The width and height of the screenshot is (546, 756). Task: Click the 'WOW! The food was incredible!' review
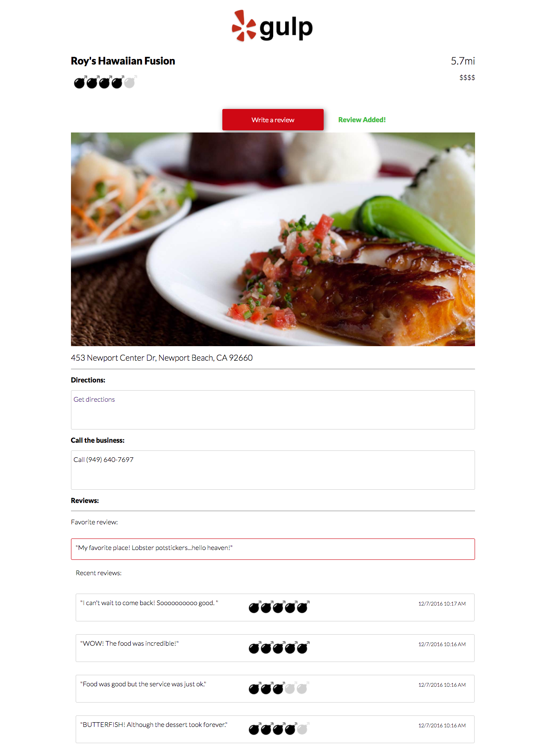click(x=130, y=643)
